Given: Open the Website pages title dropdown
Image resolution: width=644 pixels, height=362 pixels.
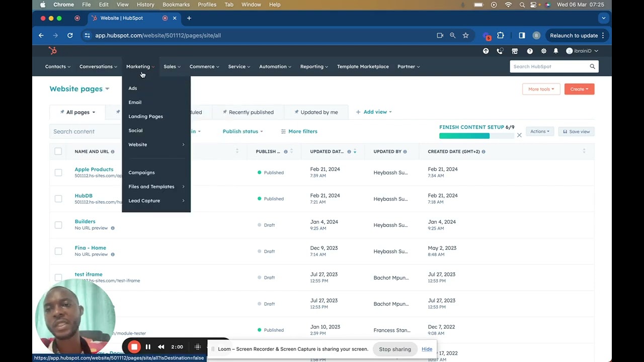Looking at the screenshot, I should pyautogui.click(x=79, y=89).
